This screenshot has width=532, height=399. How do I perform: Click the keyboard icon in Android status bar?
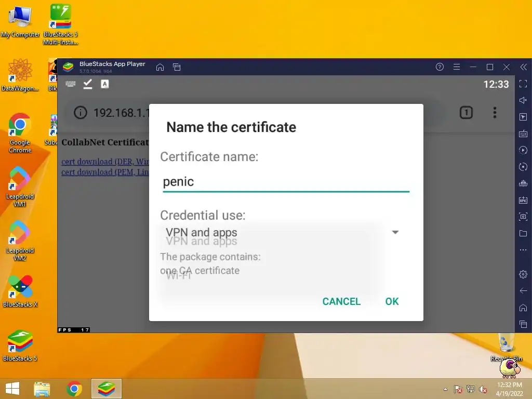pyautogui.click(x=71, y=84)
